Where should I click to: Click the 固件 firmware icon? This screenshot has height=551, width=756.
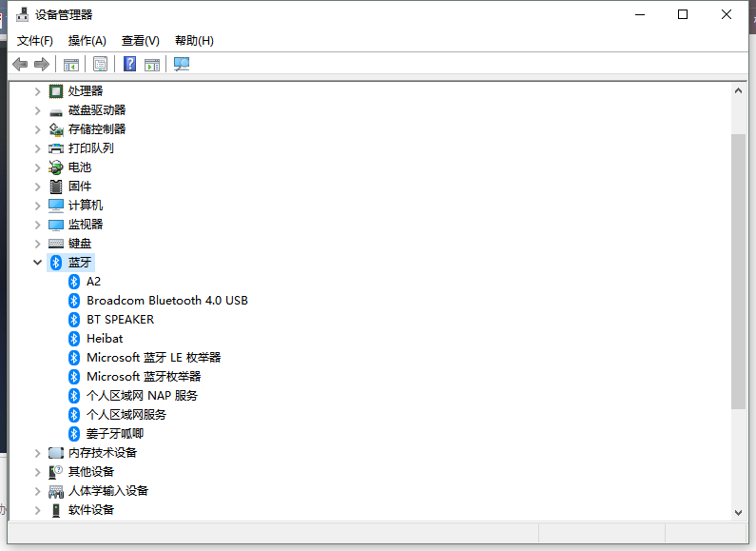tap(56, 187)
